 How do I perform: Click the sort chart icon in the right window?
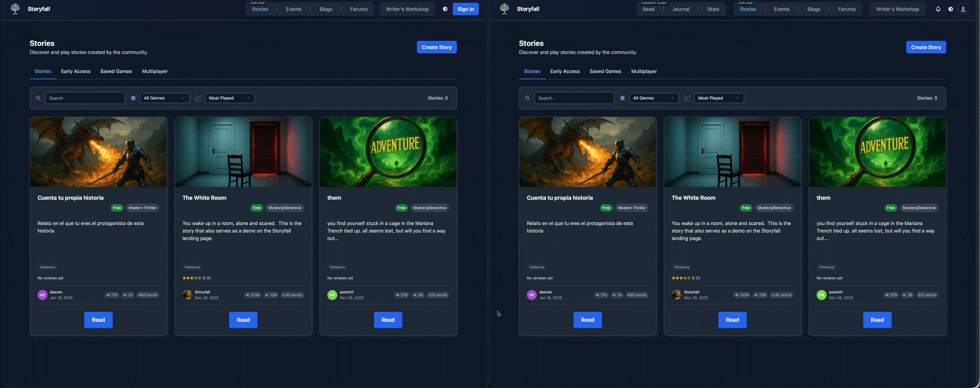click(x=687, y=98)
